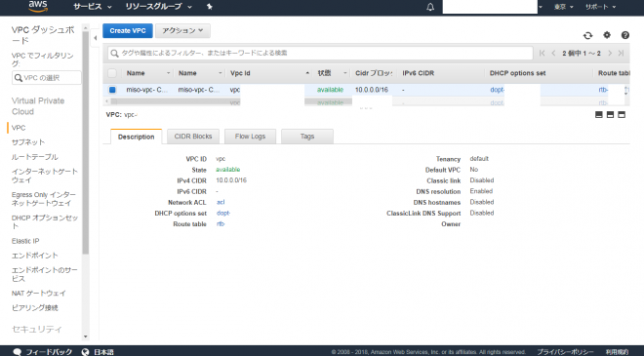Open the リソースグループ dropdown
This screenshot has width=644, height=356.
click(158, 7)
